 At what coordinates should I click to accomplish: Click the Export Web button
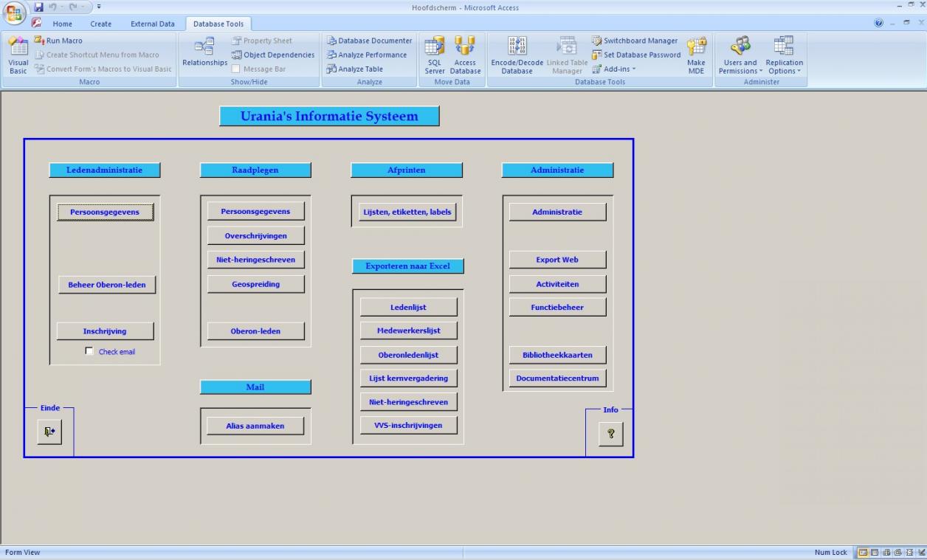coord(557,260)
